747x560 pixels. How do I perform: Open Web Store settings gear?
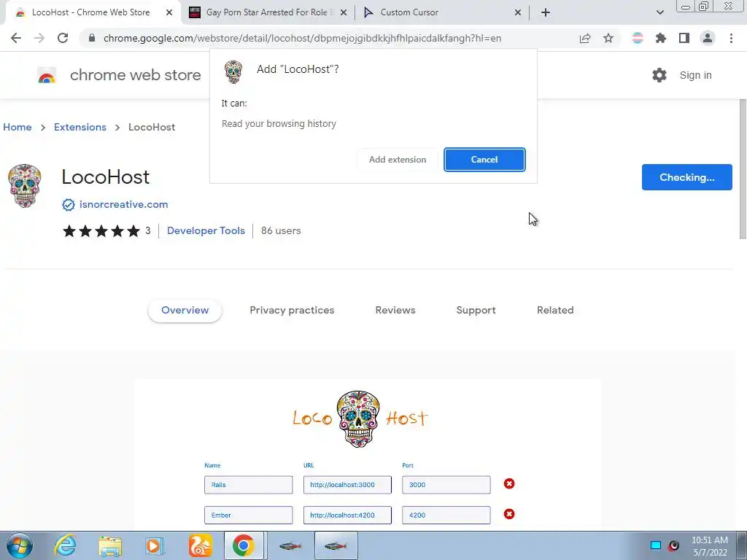tap(659, 75)
